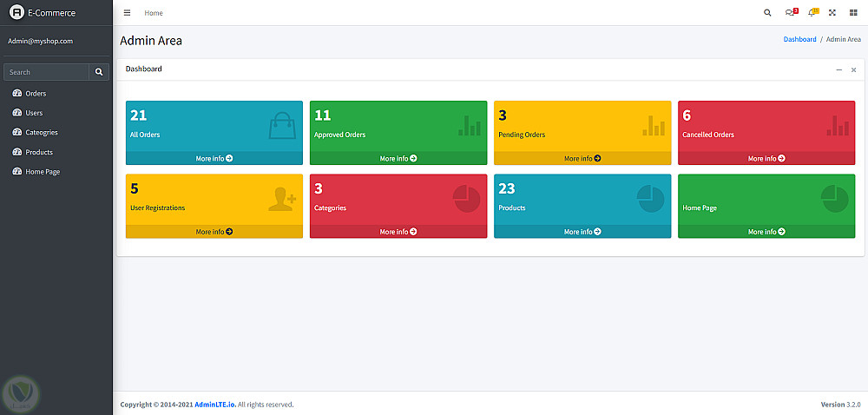868x415 pixels.
Task: Click the AdminLTE brand logo icon
Action: [x=16, y=12]
